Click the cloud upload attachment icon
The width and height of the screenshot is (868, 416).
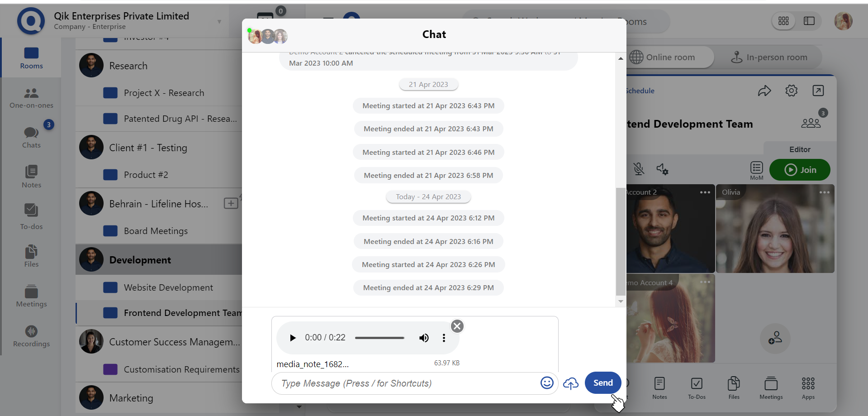tap(570, 383)
